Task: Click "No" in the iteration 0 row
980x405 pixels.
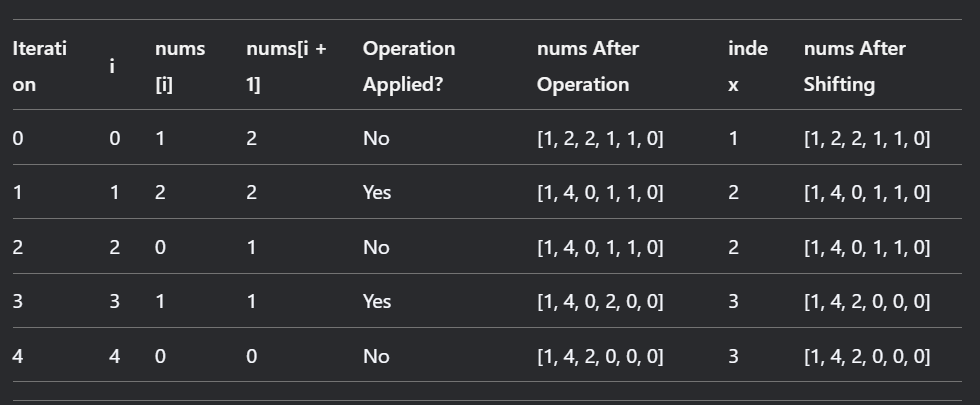Action: click(375, 138)
